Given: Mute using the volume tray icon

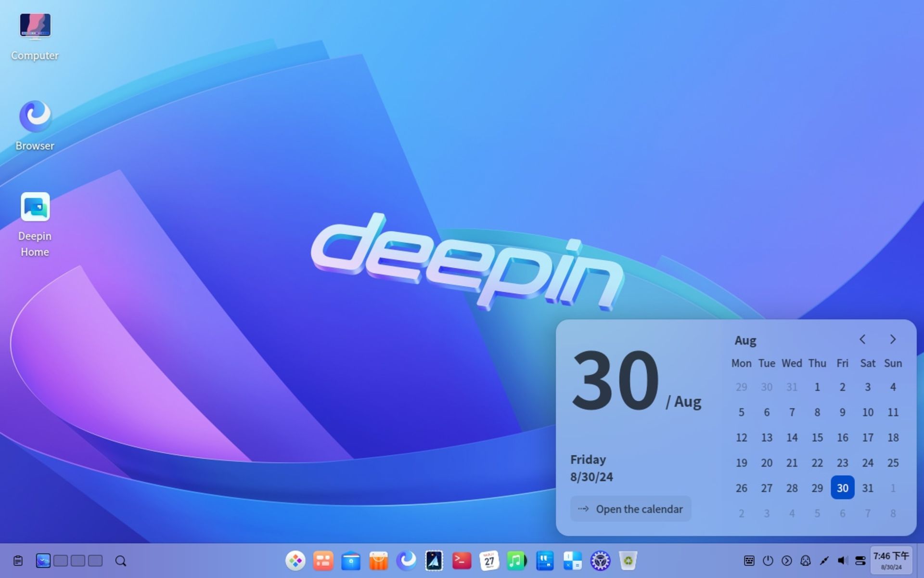Looking at the screenshot, I should 842,561.
